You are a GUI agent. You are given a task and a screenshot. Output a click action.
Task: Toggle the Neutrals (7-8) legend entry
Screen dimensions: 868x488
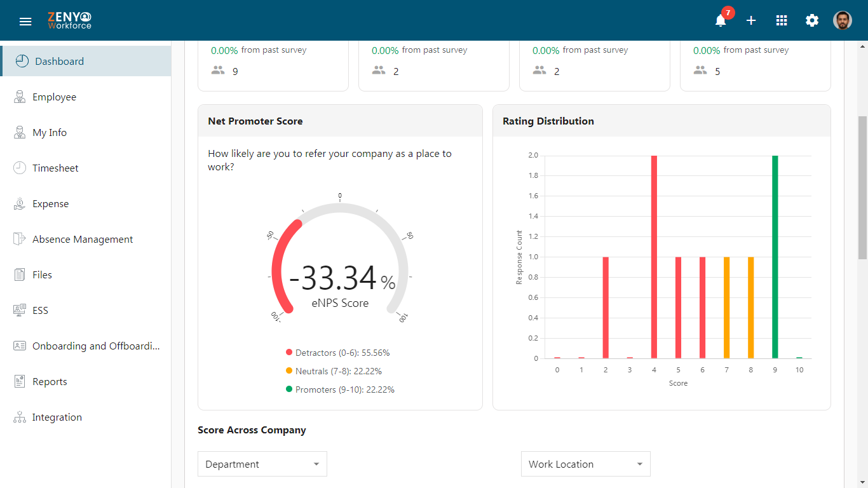(334, 371)
